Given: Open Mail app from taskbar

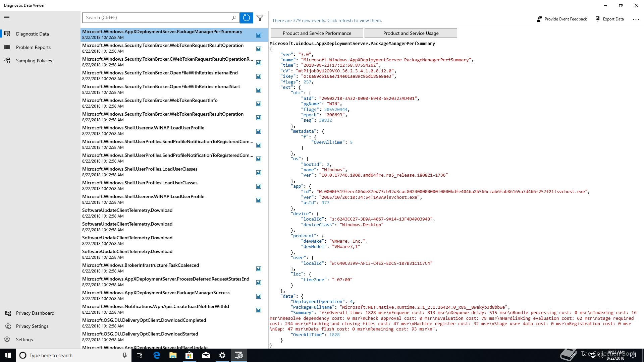Looking at the screenshot, I should 206,355.
